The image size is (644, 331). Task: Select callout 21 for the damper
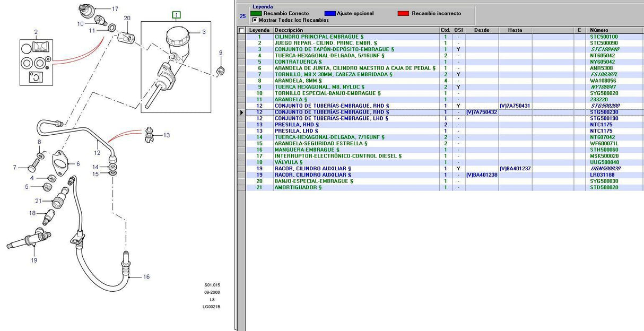(38, 201)
